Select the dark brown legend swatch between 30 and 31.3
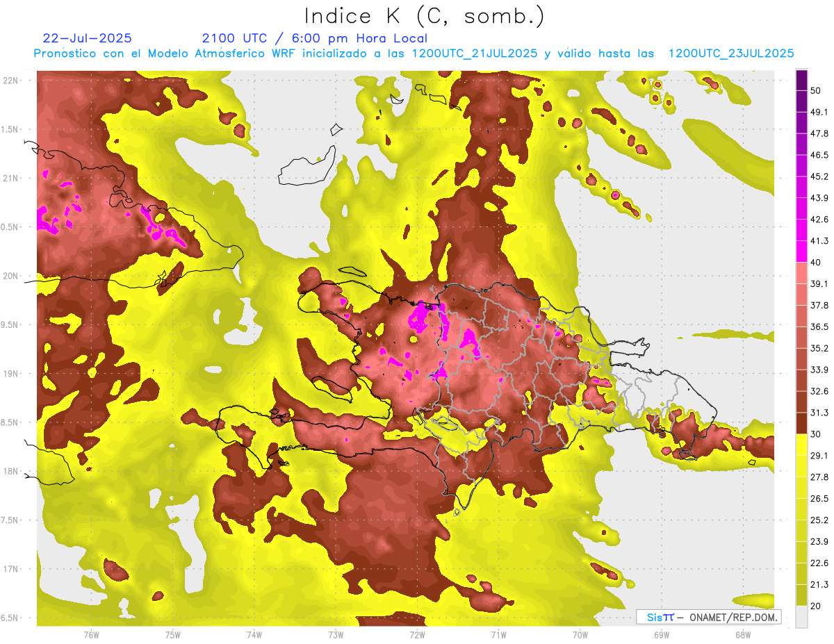This screenshot has width=834, height=644. [801, 423]
